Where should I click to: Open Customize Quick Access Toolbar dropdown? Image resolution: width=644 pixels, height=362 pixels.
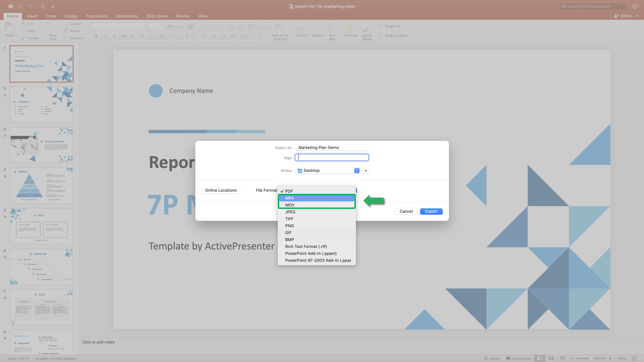tap(53, 6)
